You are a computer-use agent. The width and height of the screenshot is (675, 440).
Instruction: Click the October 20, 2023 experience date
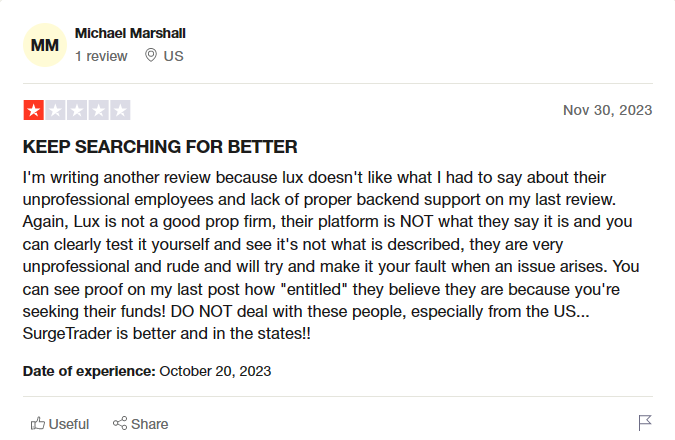point(215,371)
